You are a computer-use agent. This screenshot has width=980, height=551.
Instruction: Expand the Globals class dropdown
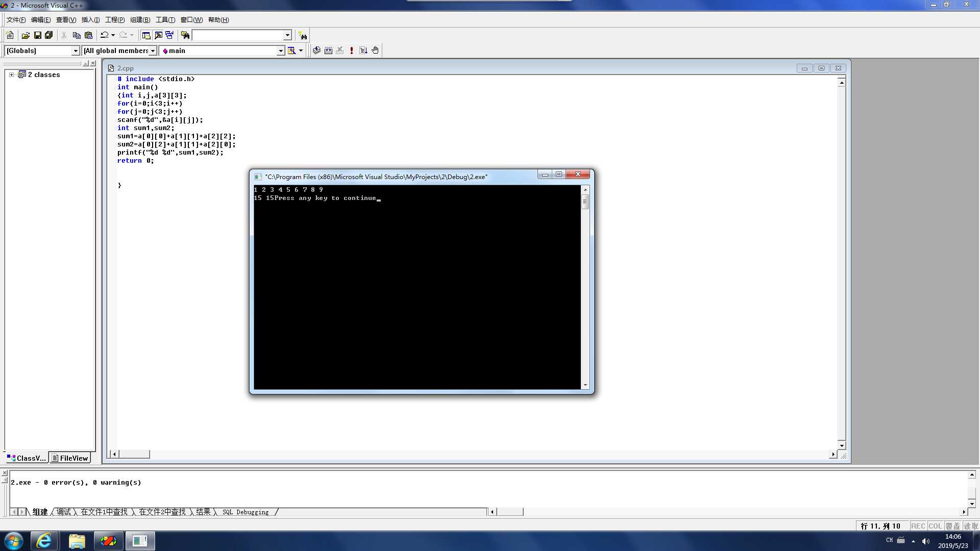coord(76,51)
